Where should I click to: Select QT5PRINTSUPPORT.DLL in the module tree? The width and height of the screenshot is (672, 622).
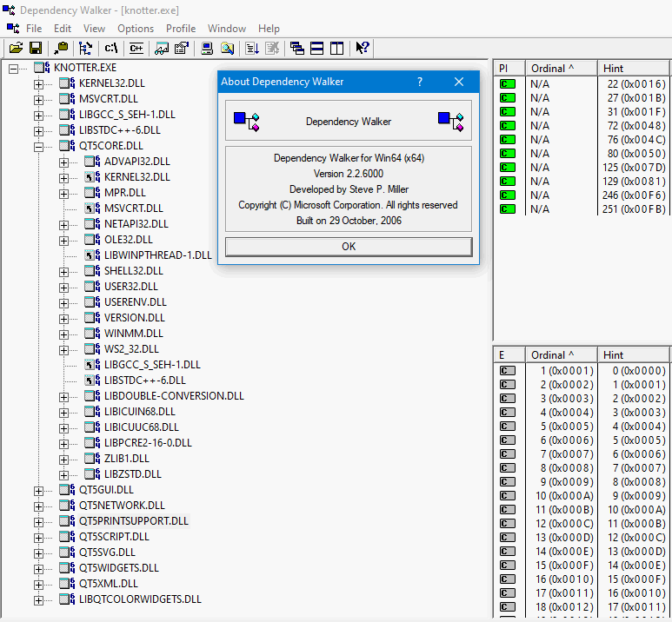(134, 521)
